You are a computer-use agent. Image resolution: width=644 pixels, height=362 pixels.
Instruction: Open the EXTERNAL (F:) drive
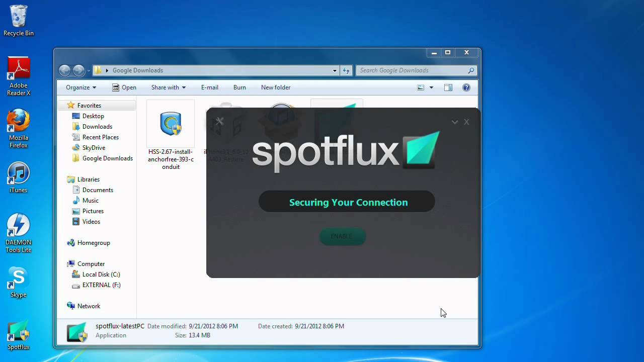tap(101, 285)
